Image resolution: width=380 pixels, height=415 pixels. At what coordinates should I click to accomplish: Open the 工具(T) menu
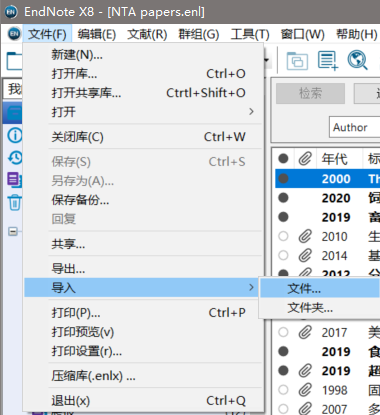(x=250, y=34)
